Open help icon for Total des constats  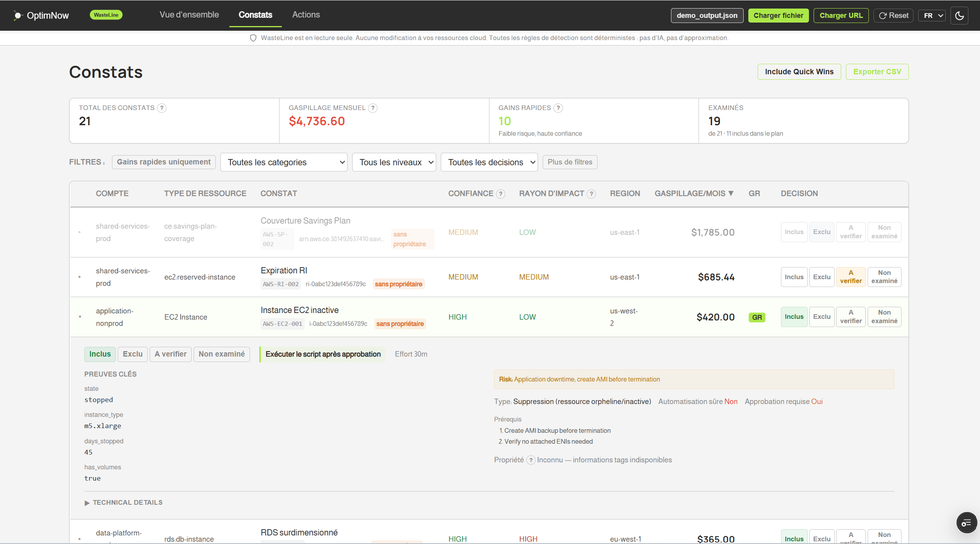pos(162,108)
